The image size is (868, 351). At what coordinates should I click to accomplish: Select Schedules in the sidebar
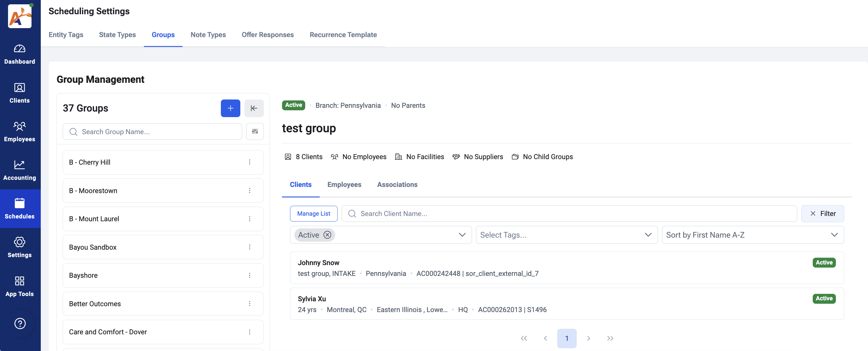point(19,209)
